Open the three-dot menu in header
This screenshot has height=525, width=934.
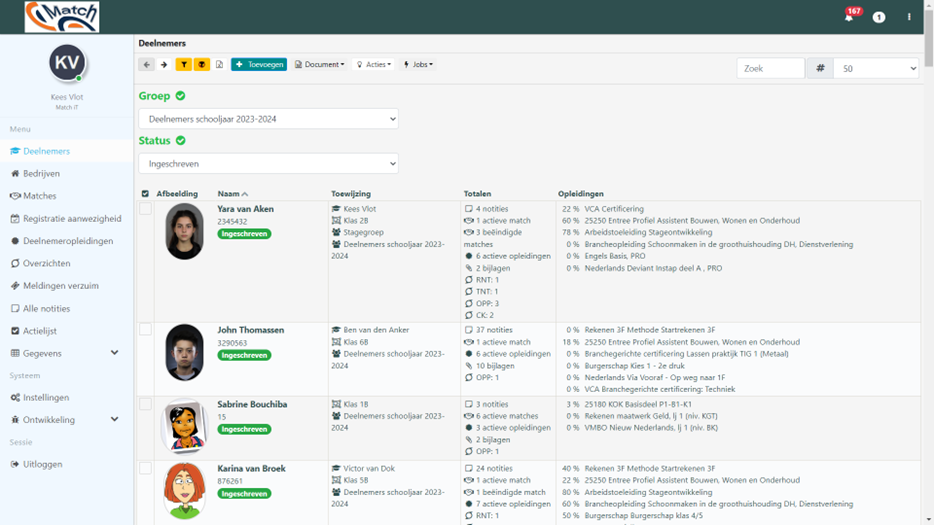[909, 17]
